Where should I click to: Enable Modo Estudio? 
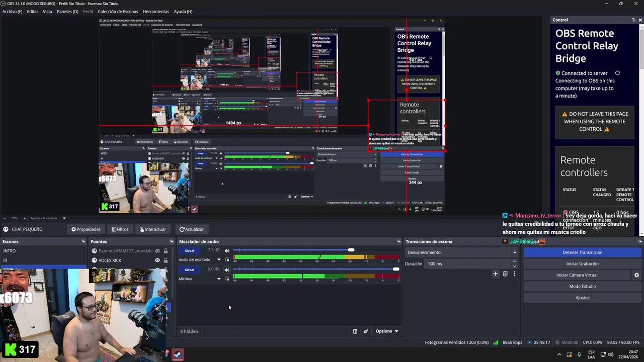pos(582,286)
